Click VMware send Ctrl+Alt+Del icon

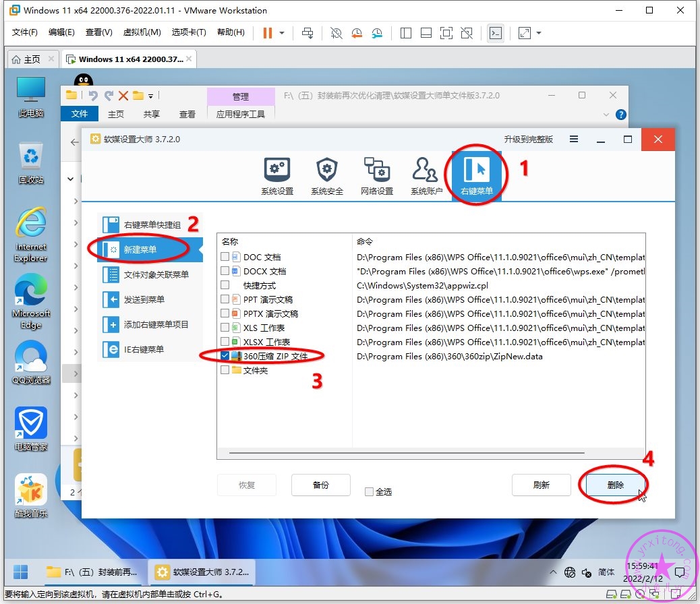pyautogui.click(x=308, y=32)
